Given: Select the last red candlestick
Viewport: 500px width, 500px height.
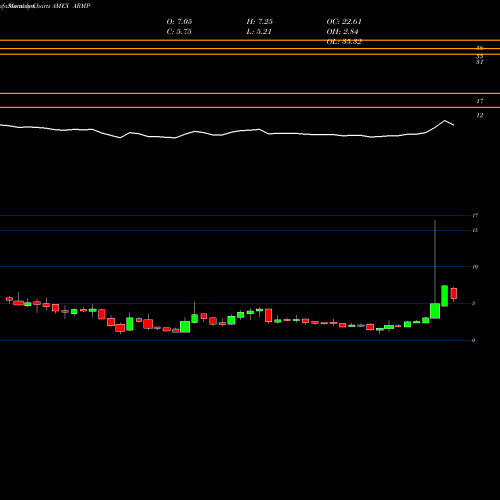Looking at the screenshot, I should 454,294.
